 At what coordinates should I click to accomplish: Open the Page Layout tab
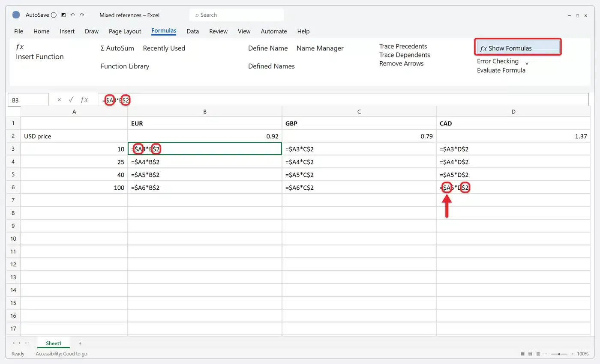[125, 31]
